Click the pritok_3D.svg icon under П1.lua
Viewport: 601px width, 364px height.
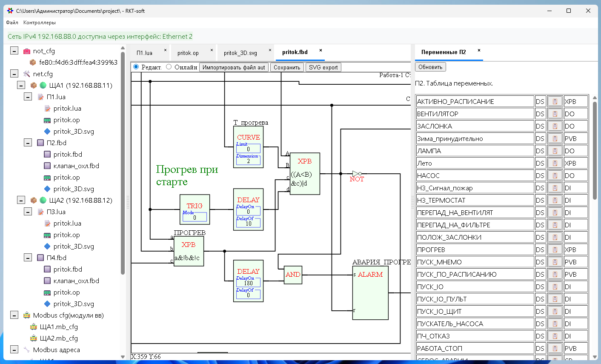(x=47, y=132)
